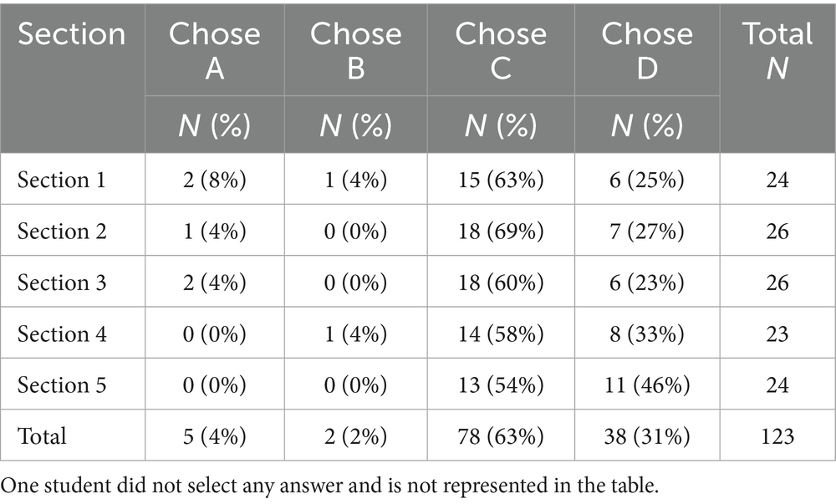Click the "Chose C" column header
The image size is (836, 504).
pos(501,52)
